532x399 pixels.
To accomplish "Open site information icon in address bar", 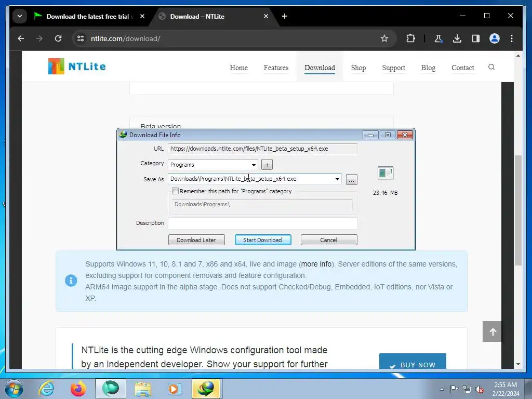I will pyautogui.click(x=81, y=38).
